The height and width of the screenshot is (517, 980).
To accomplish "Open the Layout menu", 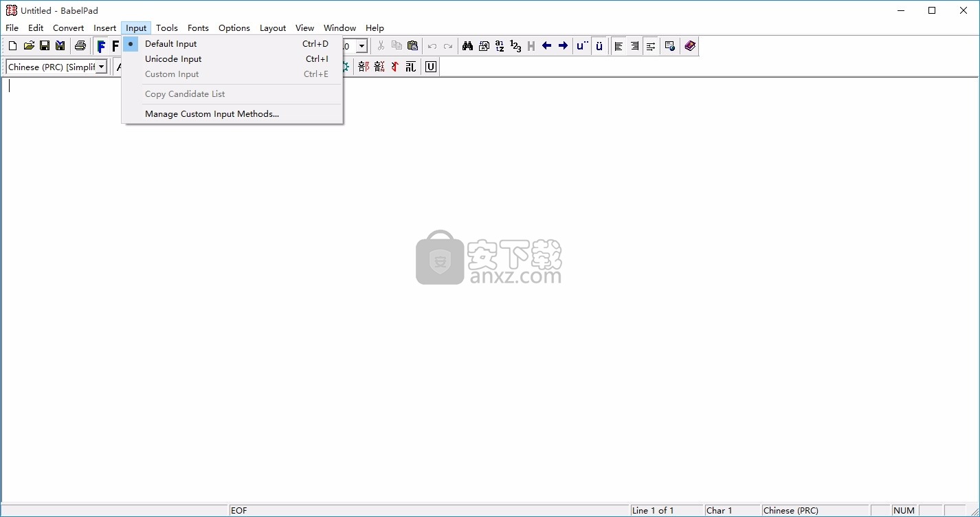I will coord(273,28).
